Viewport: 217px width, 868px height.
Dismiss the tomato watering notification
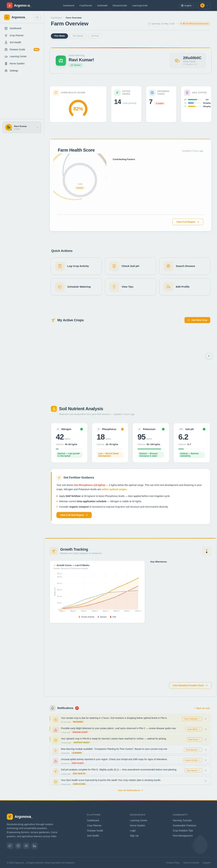(205, 719)
